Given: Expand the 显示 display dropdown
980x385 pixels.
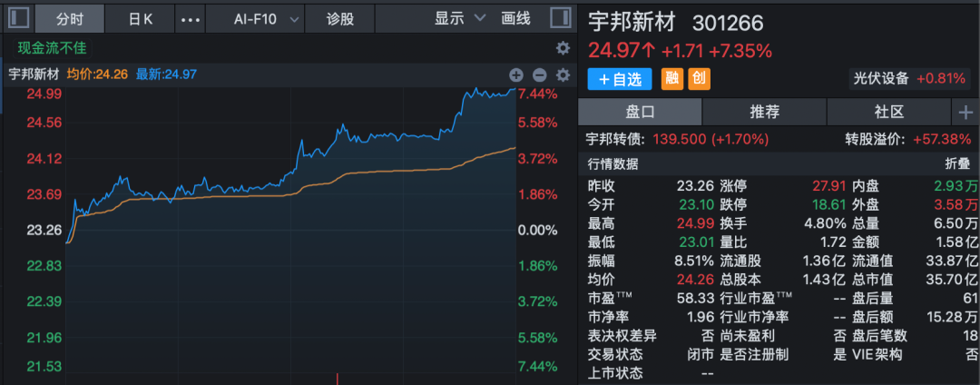Looking at the screenshot, I should click(460, 18).
